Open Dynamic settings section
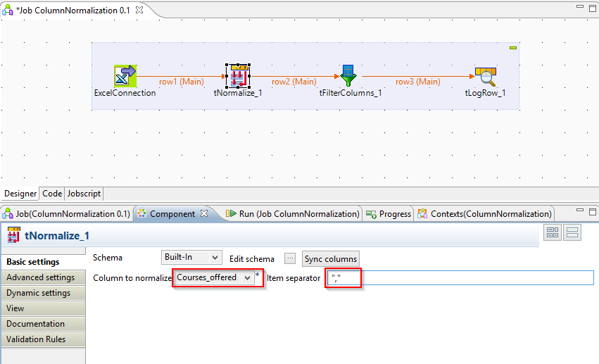The width and height of the screenshot is (599, 364). [x=43, y=293]
